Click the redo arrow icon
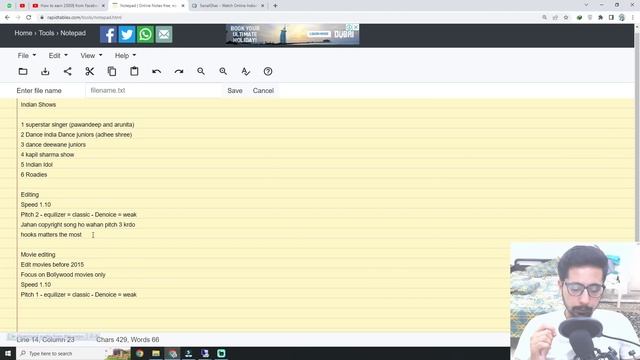This screenshot has width=640, height=360. [x=179, y=71]
